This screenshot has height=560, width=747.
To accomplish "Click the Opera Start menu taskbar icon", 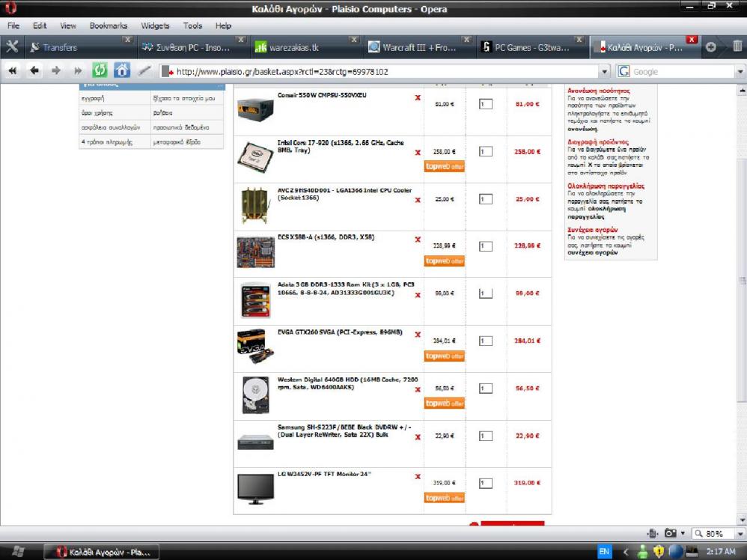I will pos(18,552).
